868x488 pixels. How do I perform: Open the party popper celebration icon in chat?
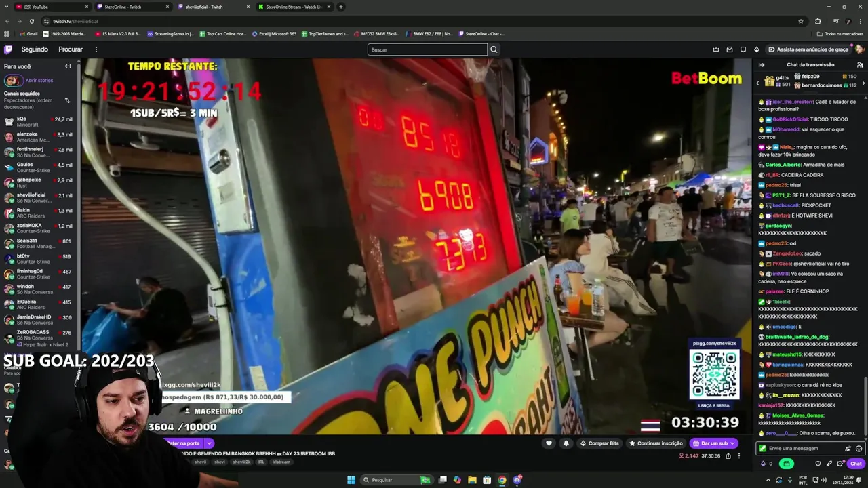[x=848, y=449]
